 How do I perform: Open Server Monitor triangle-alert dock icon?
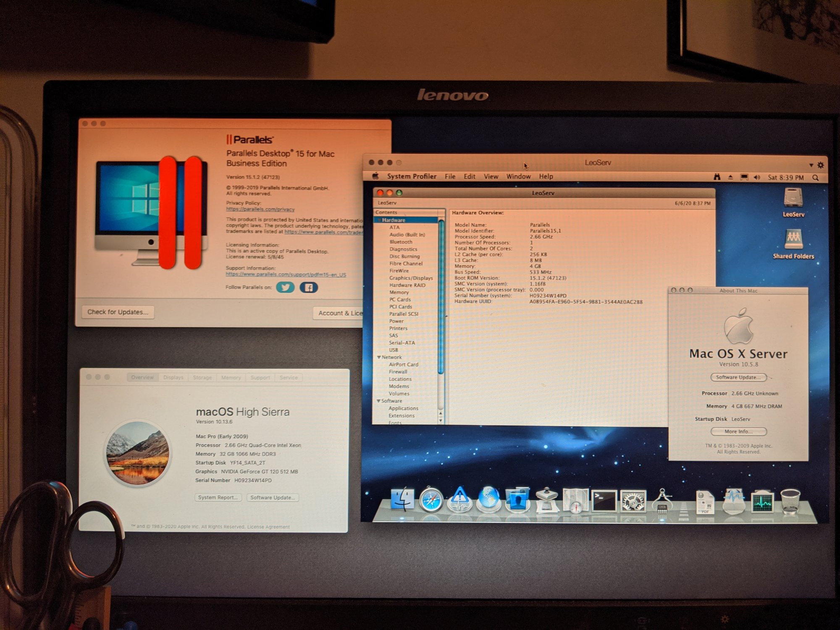(460, 500)
